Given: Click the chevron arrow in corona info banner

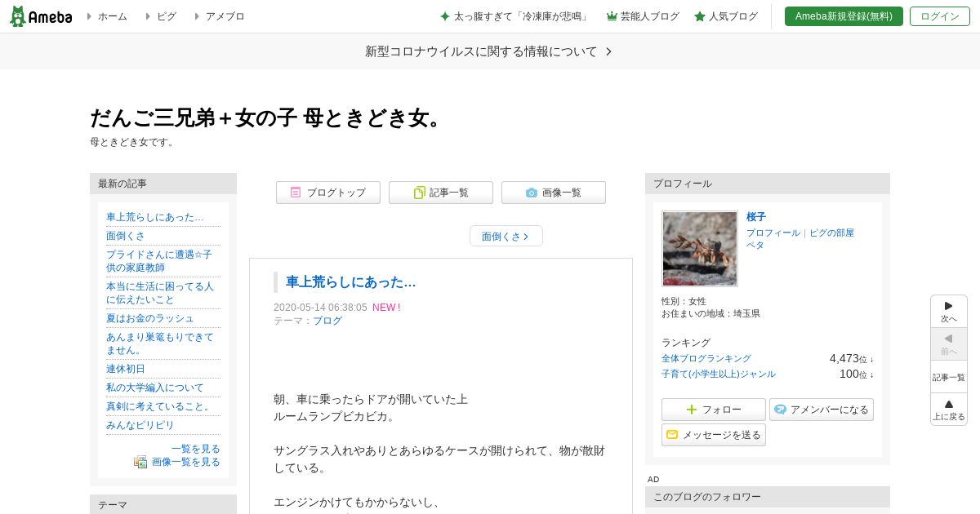Looking at the screenshot, I should (608, 51).
